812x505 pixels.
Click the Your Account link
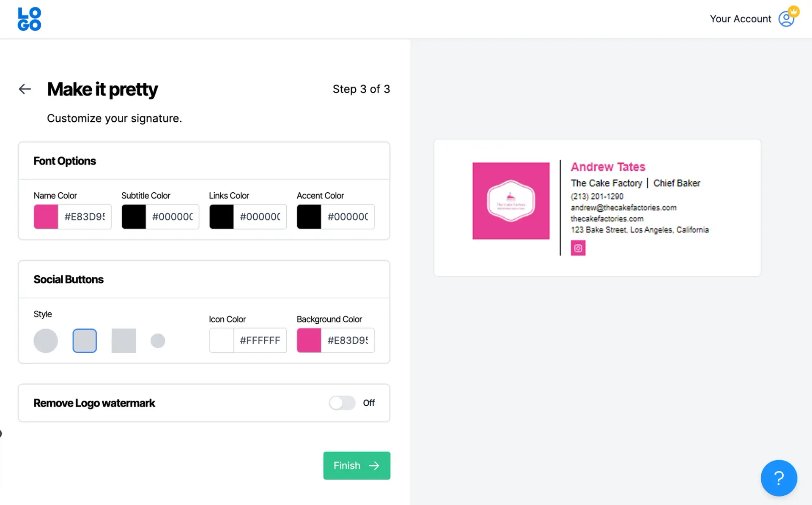point(740,19)
